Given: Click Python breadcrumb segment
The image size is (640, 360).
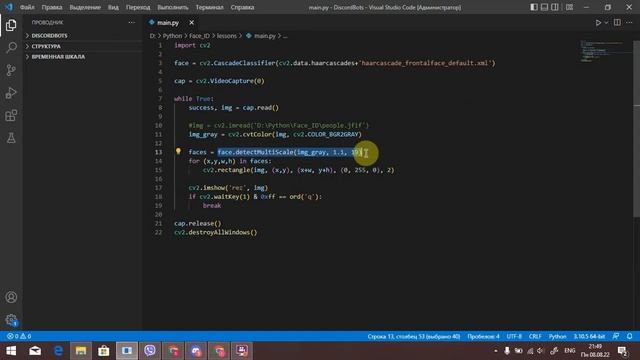Looking at the screenshot, I should coord(172,36).
